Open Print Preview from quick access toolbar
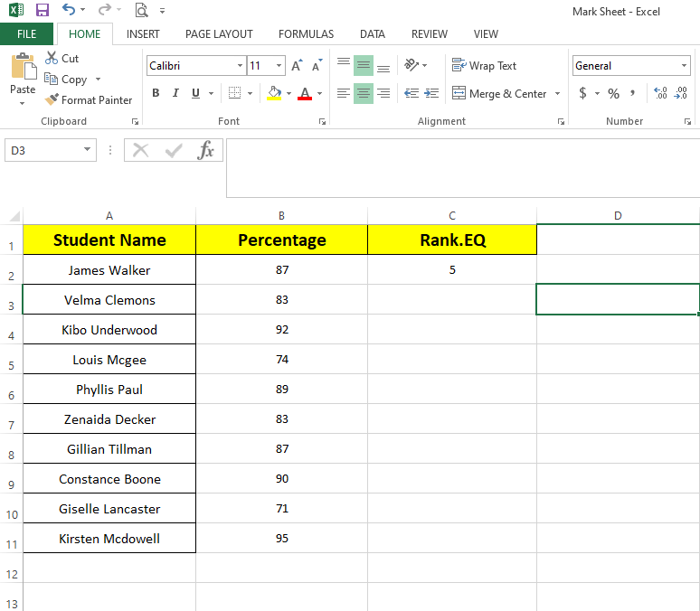 pyautogui.click(x=141, y=10)
